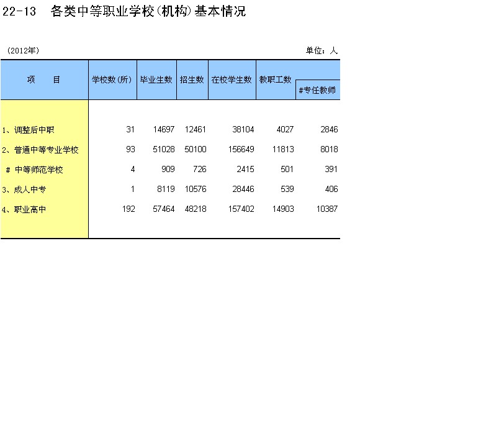Select cell with value 14903
This screenshot has width=504, height=438.
pos(283,209)
